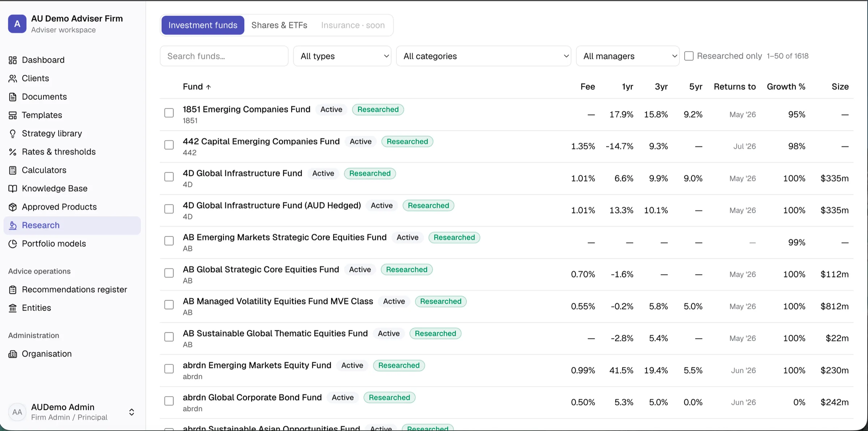Select the 442 Capital Emerging Companies checkbox
Viewport: 868px width, 431px height.
click(x=169, y=145)
